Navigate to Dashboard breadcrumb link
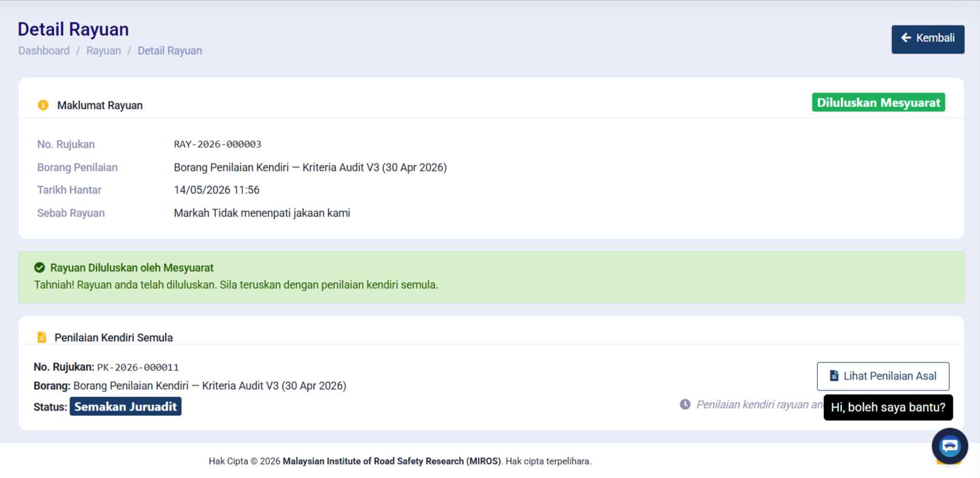The image size is (980, 478). [x=44, y=50]
